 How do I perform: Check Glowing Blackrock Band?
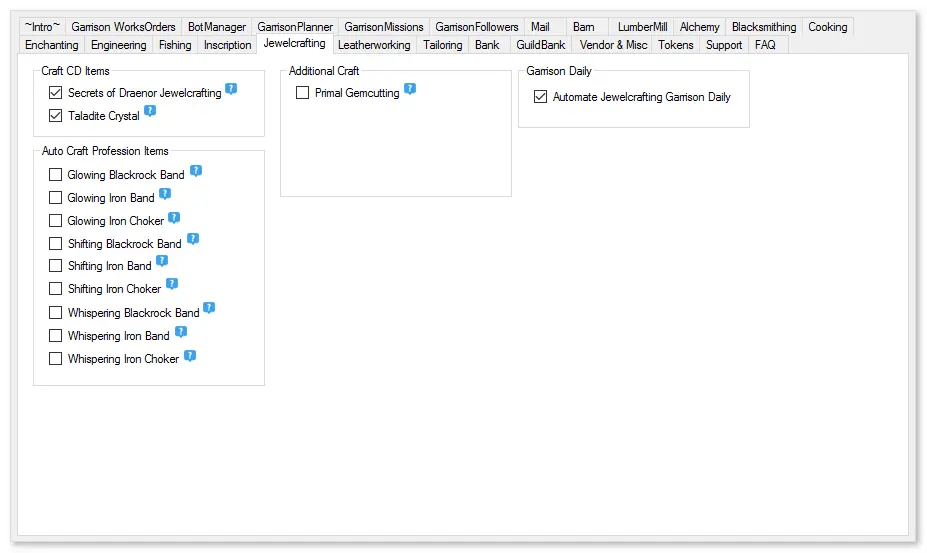click(56, 174)
